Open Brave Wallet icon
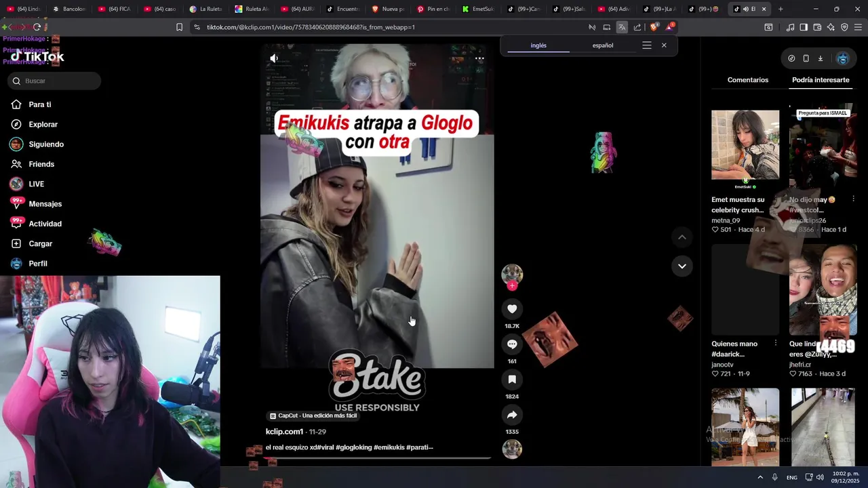The image size is (868, 488). click(817, 27)
